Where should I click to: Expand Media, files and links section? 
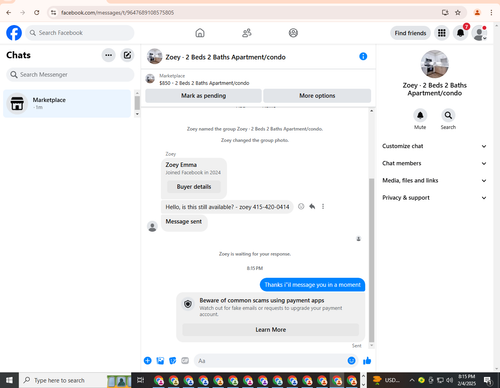point(434,180)
